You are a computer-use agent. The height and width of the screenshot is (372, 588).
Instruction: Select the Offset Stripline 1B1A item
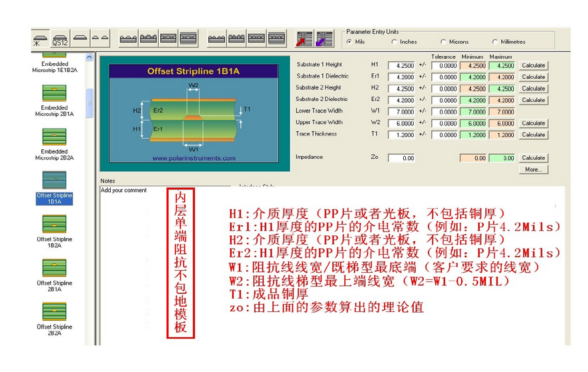(x=54, y=188)
